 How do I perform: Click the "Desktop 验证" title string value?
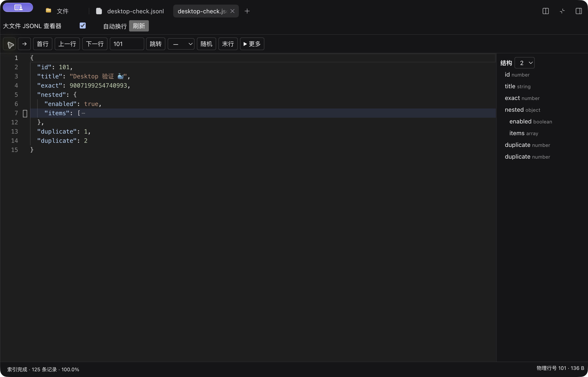click(x=98, y=76)
